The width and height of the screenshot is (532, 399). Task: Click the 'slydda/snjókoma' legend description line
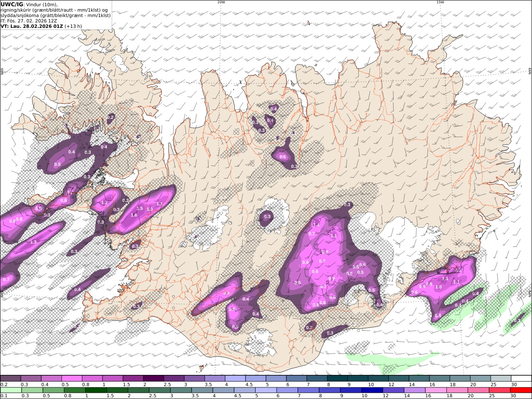coord(56,15)
